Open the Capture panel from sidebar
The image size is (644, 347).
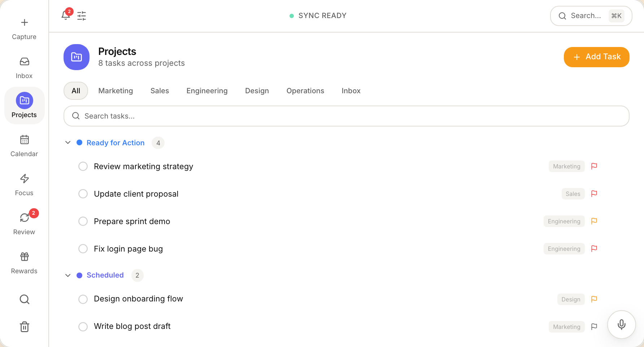coord(24,28)
